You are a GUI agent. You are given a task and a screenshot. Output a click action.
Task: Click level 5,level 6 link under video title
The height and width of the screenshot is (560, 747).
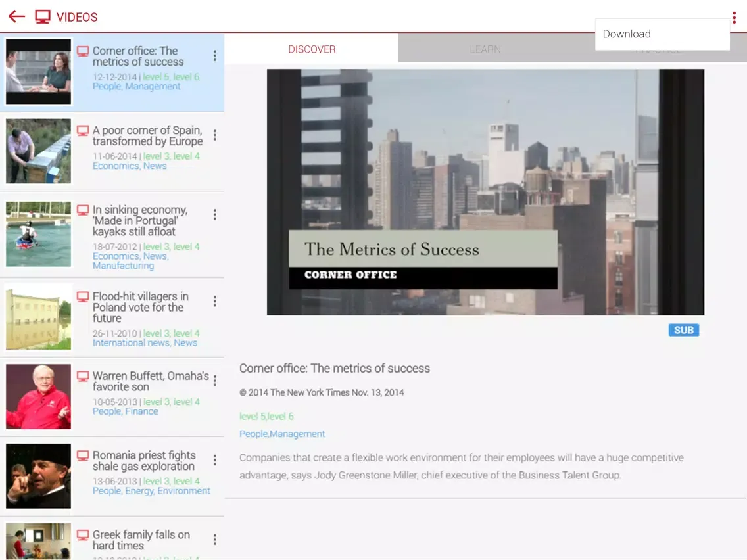[266, 416]
